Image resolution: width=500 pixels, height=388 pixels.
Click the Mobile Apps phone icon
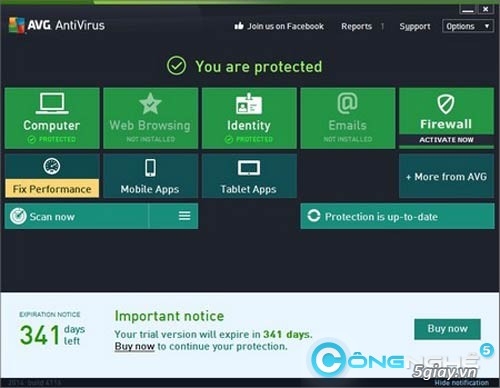pyautogui.click(x=150, y=167)
